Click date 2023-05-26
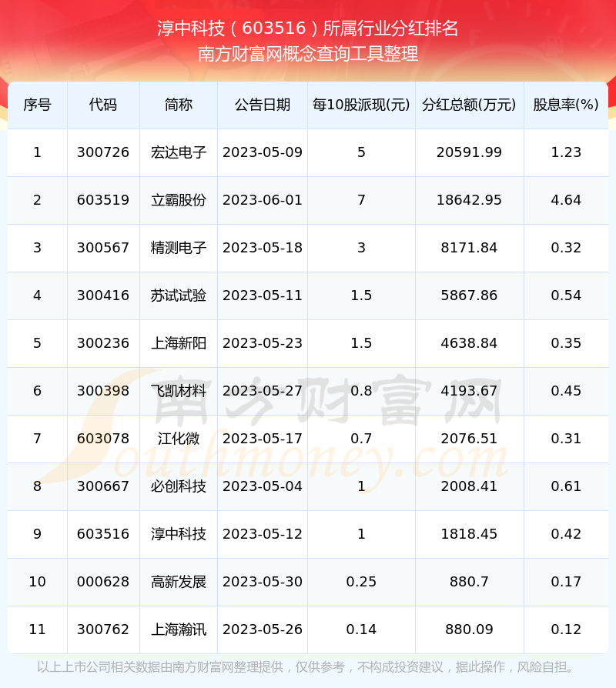The height and width of the screenshot is (688, 616). click(x=263, y=630)
